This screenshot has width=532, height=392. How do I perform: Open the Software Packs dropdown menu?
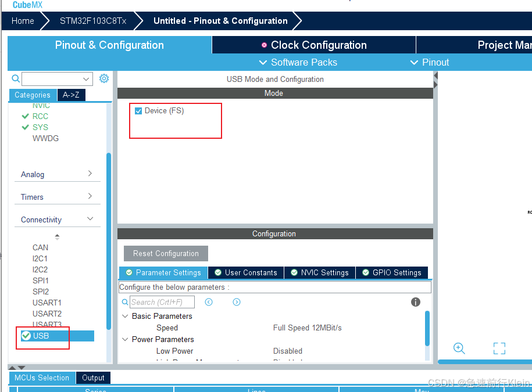point(298,62)
